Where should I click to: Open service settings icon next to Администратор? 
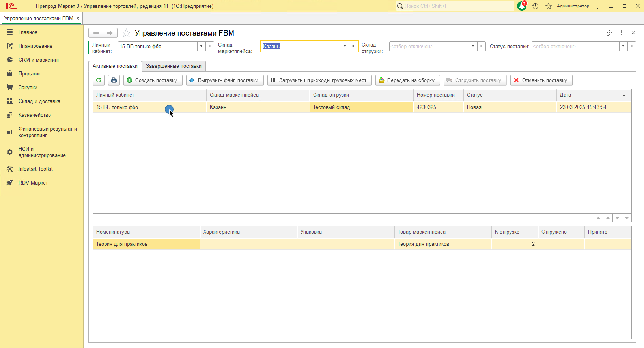pos(597,6)
